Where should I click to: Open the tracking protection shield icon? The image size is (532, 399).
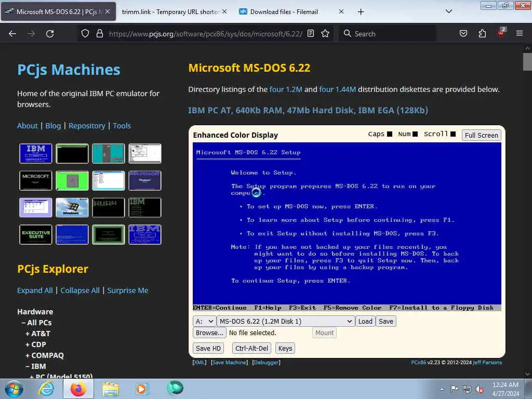(85, 33)
